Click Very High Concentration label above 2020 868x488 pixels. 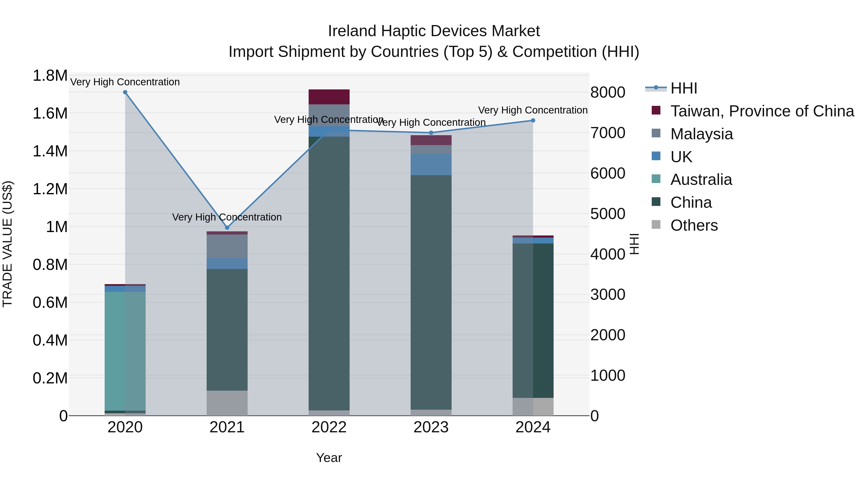point(125,82)
